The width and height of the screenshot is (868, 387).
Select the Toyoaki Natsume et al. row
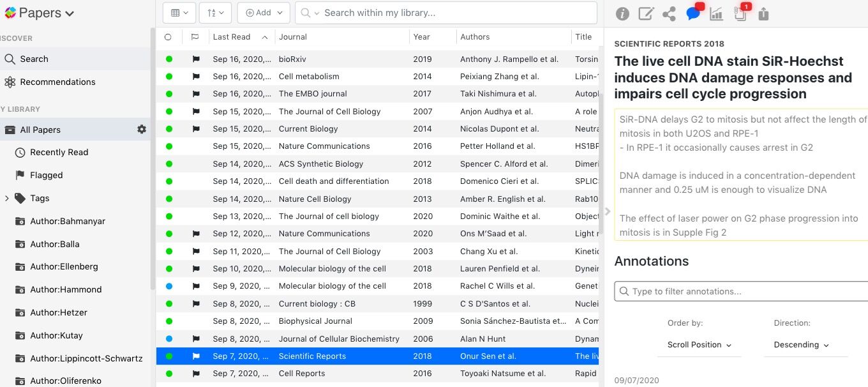(378, 374)
